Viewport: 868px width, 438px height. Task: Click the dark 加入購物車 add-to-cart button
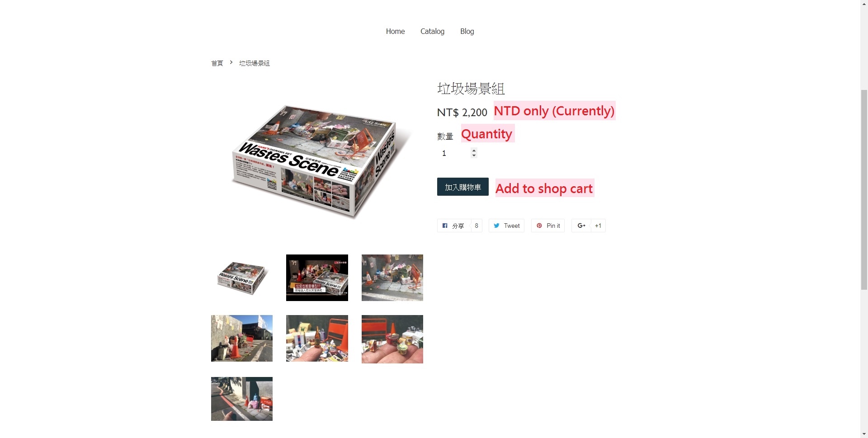(463, 187)
